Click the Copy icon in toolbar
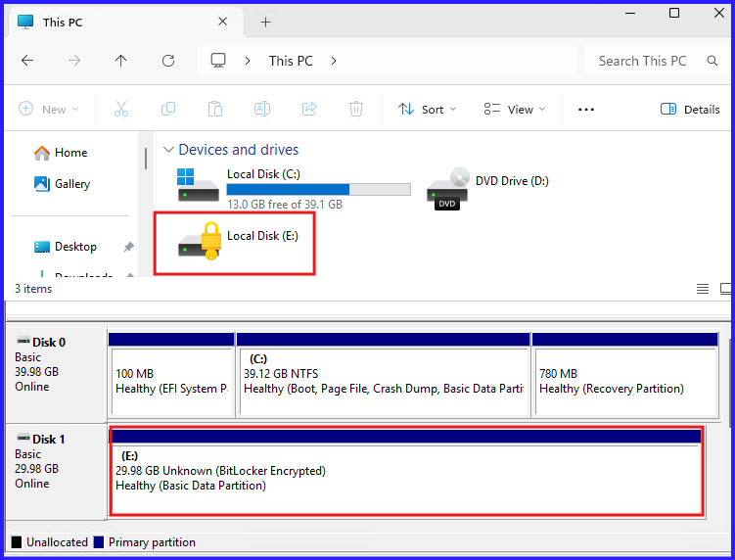This screenshot has width=735, height=560. (168, 110)
